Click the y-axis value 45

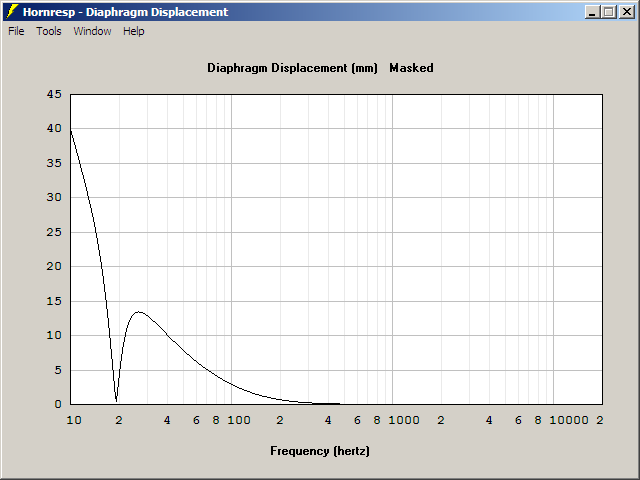click(x=54, y=94)
